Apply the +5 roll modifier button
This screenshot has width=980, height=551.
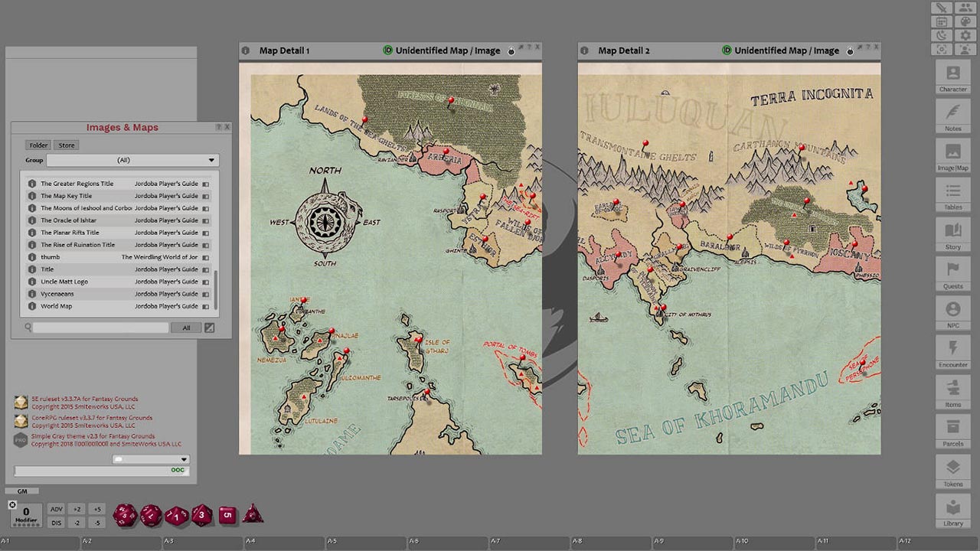click(x=96, y=508)
